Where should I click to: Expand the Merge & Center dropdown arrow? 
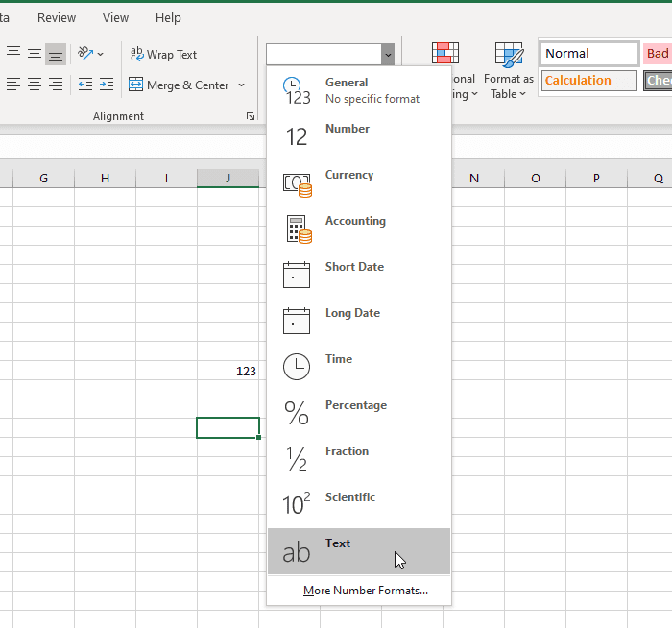pyautogui.click(x=242, y=85)
